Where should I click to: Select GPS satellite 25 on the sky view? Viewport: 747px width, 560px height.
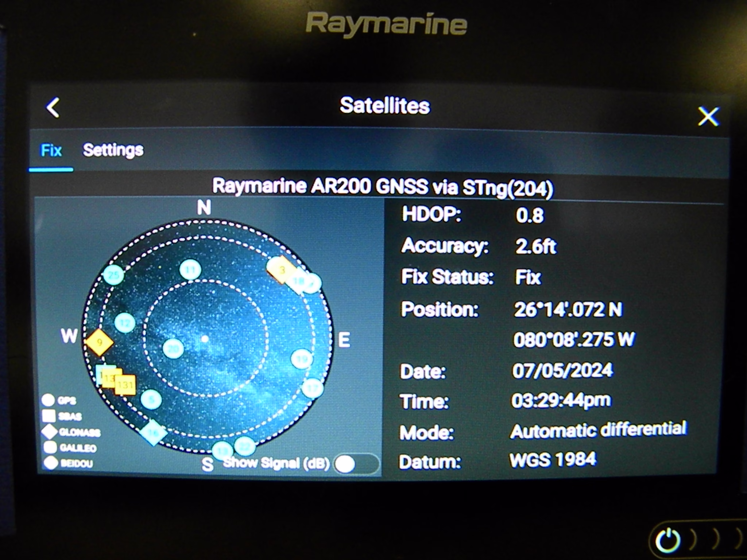(113, 275)
